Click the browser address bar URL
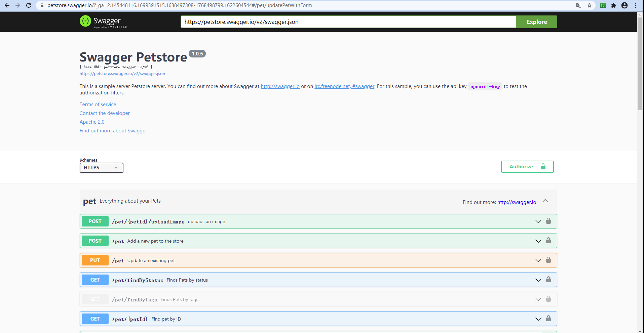Screen dimensions: 644x333 (180, 5)
